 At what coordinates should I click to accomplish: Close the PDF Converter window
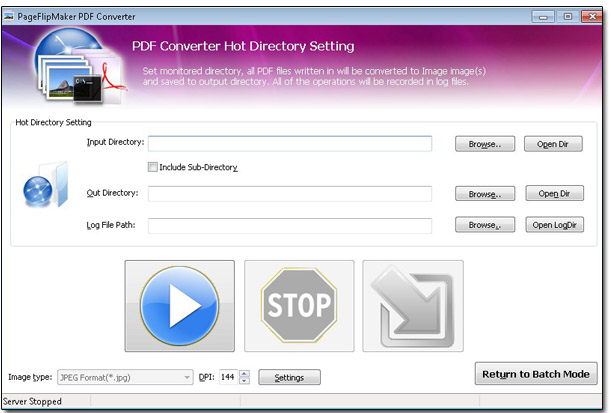tap(592, 16)
